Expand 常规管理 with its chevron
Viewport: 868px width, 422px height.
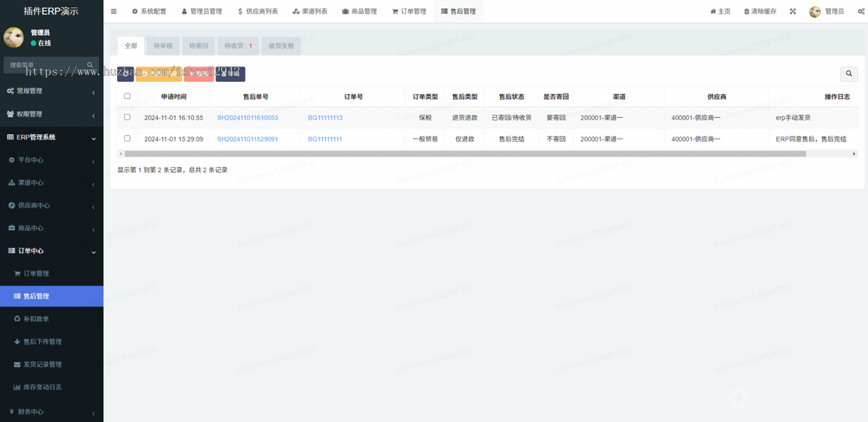tap(93, 92)
